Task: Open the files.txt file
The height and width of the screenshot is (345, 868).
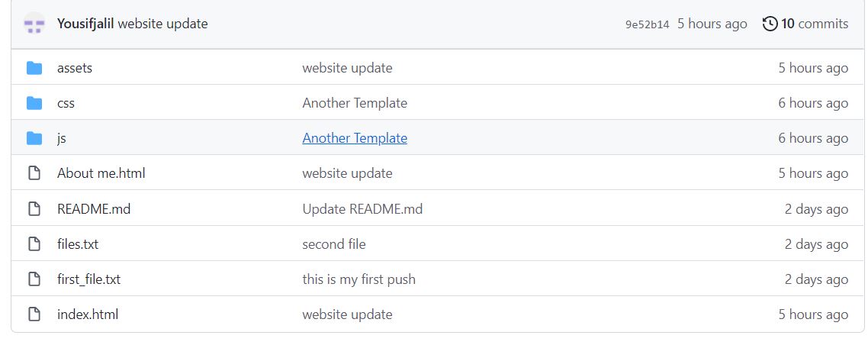Action: pos(78,244)
